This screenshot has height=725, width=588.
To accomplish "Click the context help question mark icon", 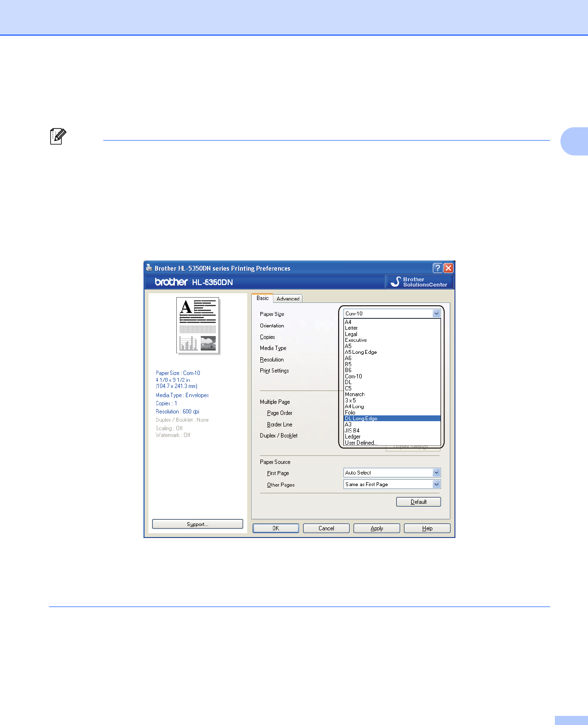I will pos(437,268).
